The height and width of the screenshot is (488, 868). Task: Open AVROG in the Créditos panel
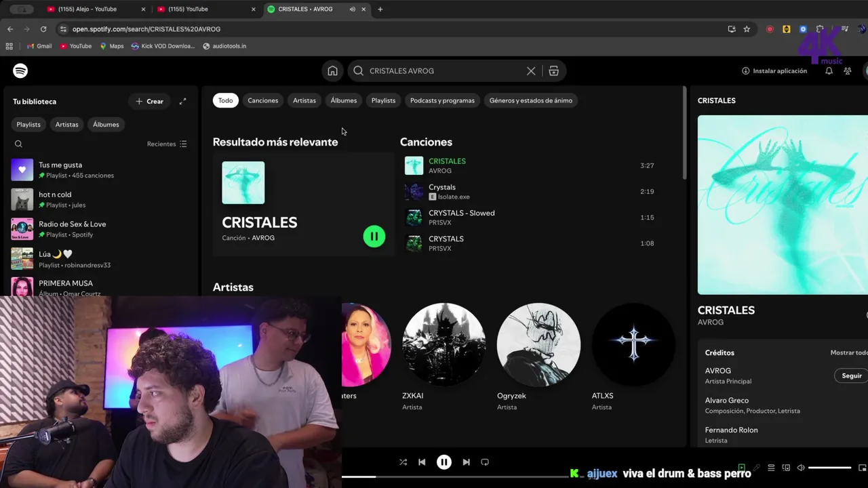pyautogui.click(x=718, y=371)
